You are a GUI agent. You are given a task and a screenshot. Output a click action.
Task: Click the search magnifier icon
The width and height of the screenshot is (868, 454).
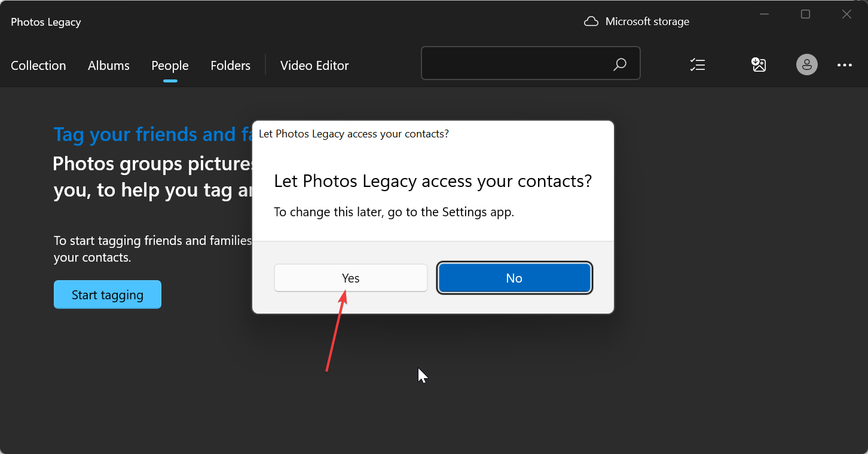coord(620,65)
